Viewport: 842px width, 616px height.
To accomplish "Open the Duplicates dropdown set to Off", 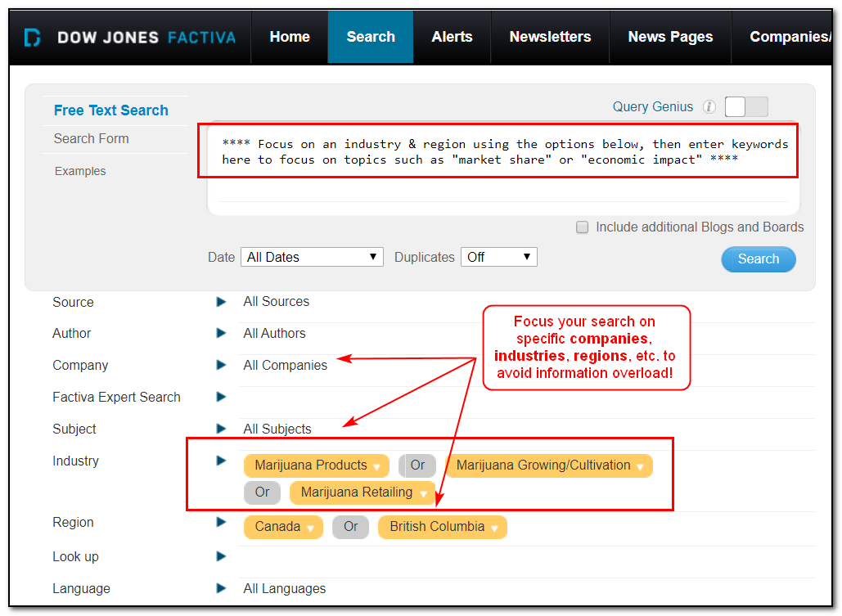I will 499,257.
